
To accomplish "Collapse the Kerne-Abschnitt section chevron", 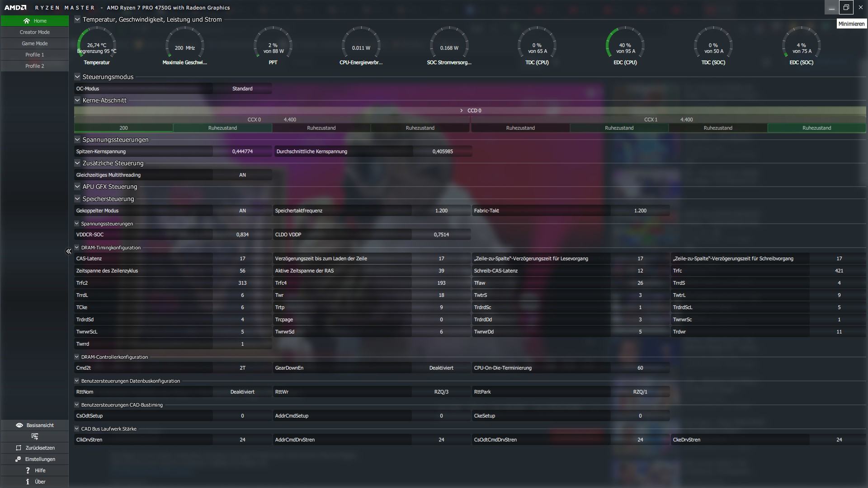I will coord(77,100).
